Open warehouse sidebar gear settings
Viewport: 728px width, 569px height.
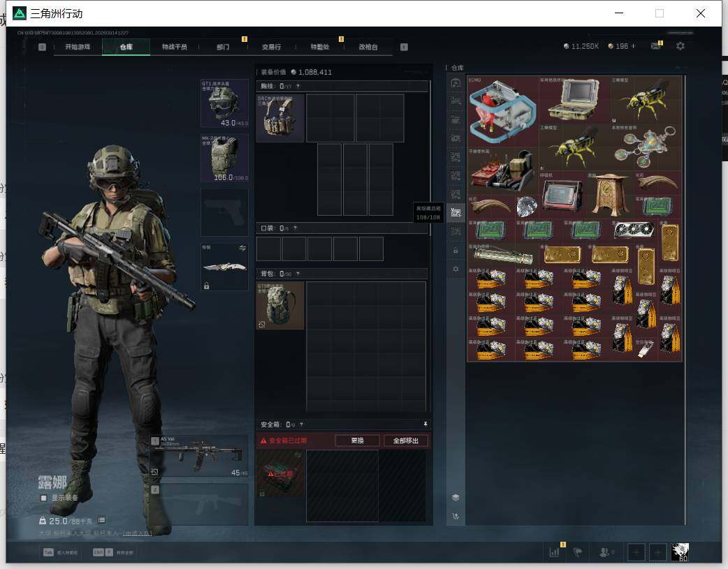[456, 269]
